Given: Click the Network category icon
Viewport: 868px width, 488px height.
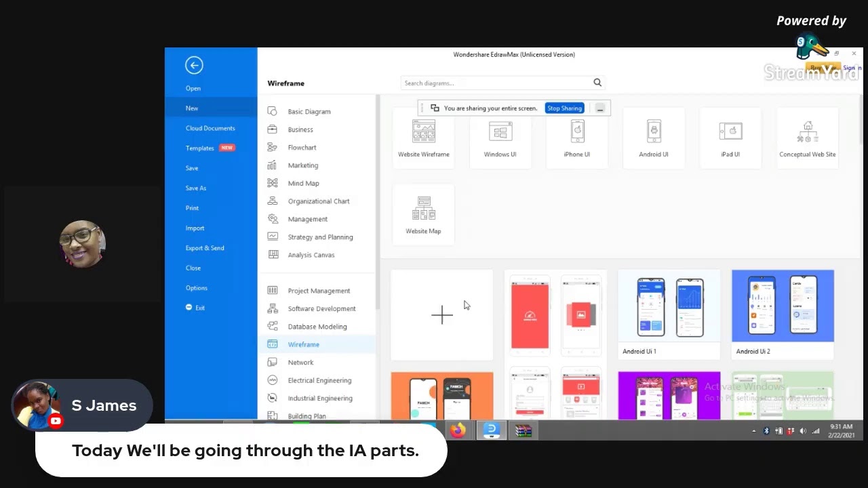Looking at the screenshot, I should click(273, 363).
